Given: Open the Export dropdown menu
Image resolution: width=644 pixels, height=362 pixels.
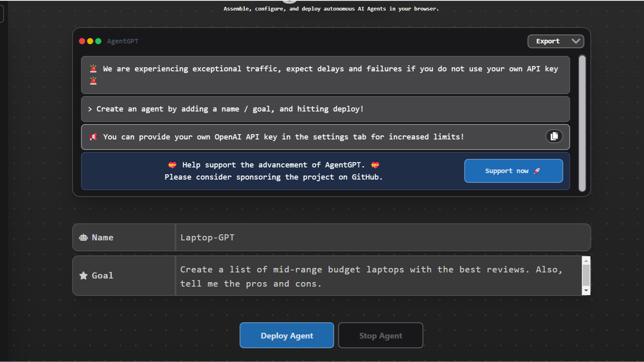Looking at the screenshot, I should (x=555, y=41).
